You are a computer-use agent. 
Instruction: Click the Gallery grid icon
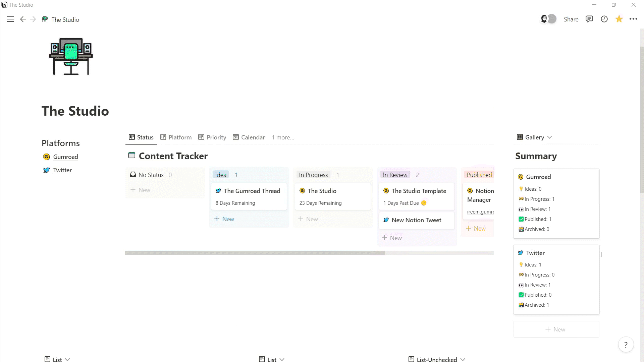point(520,137)
